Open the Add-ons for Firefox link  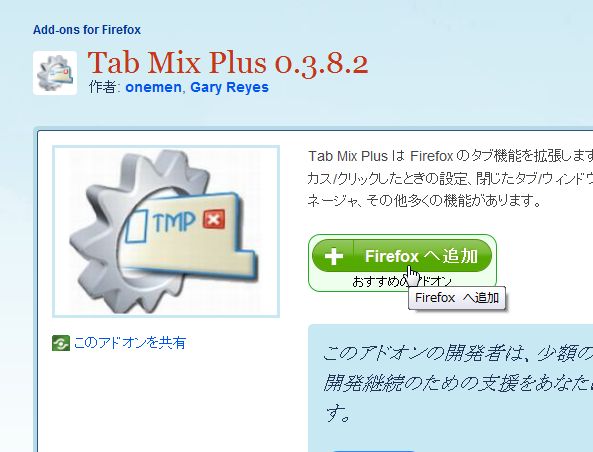87,30
